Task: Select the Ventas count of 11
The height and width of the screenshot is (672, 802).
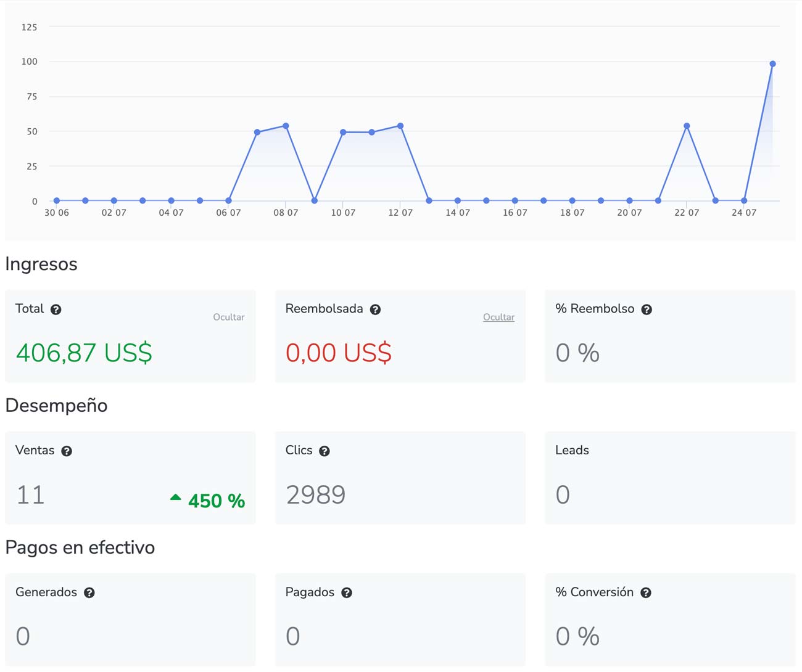Action: click(x=30, y=495)
